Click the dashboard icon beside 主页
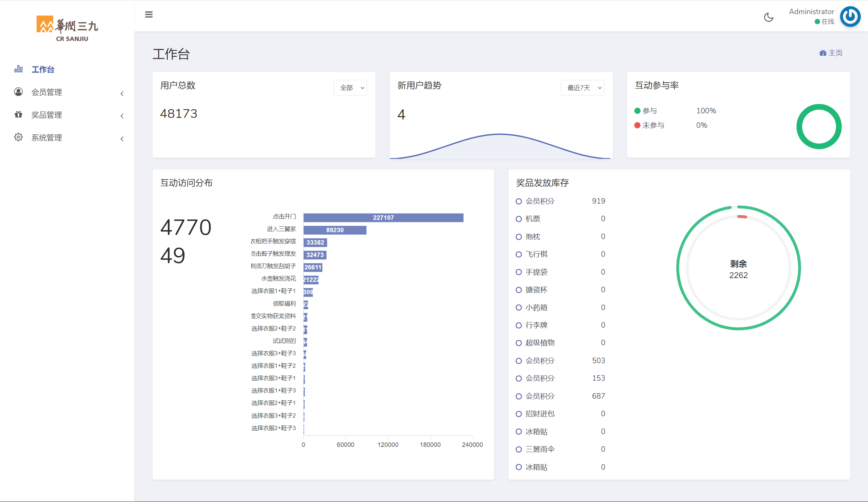The height and width of the screenshot is (502, 868). pyautogui.click(x=823, y=53)
